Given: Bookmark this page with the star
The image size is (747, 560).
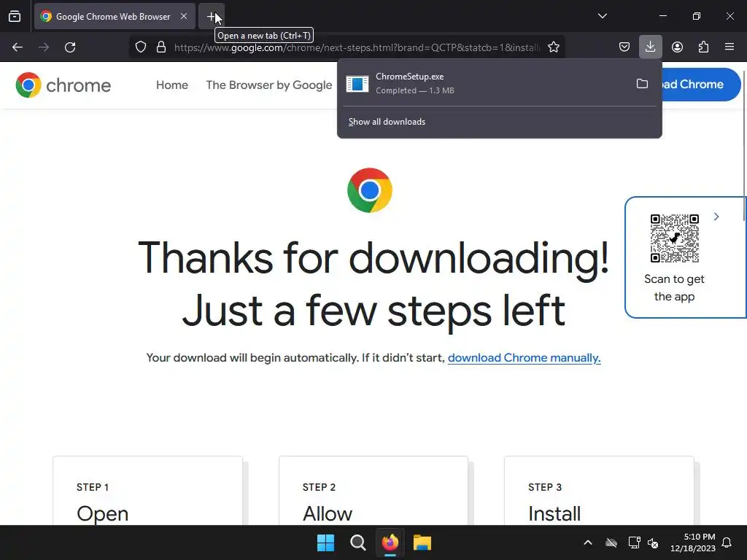Looking at the screenshot, I should point(554,47).
